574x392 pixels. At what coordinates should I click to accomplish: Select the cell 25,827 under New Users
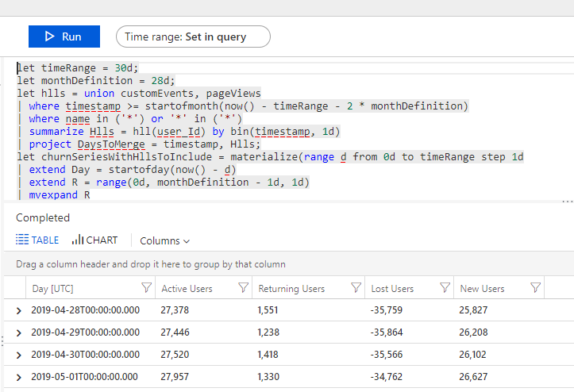tap(473, 310)
